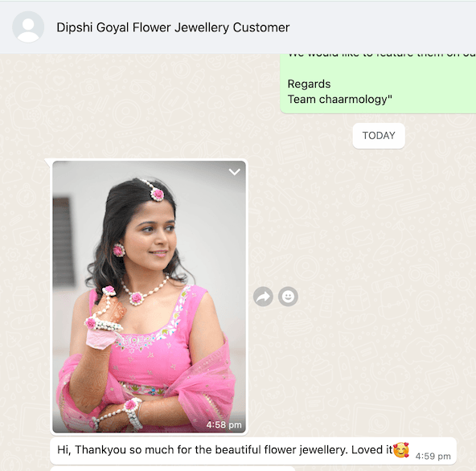Select the "Team chaarmology" signature text

(339, 99)
